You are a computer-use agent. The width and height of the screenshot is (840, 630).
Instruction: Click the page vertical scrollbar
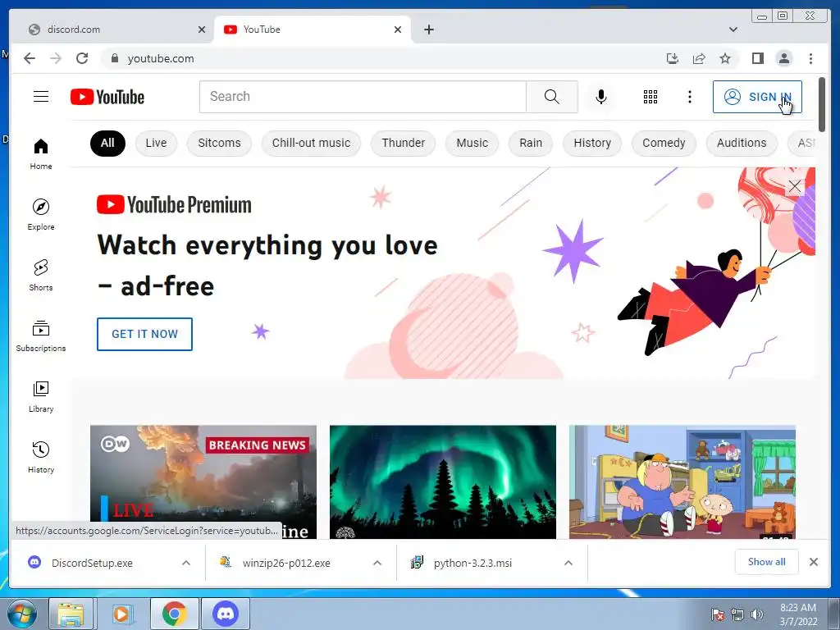[822, 104]
